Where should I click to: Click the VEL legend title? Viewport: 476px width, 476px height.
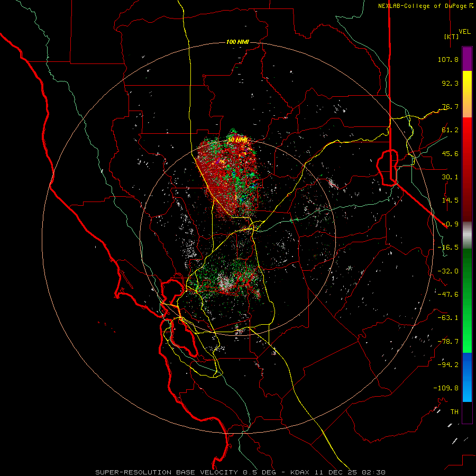pyautogui.click(x=464, y=32)
